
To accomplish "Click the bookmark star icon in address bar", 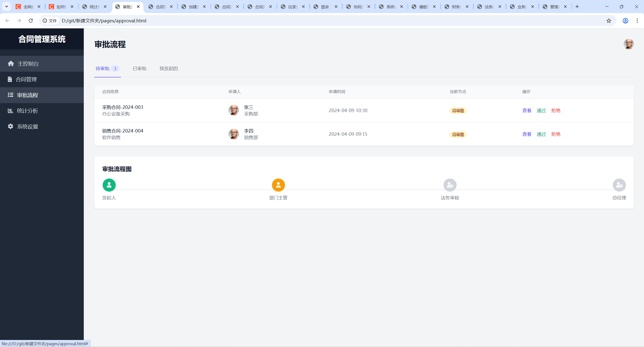I will coord(609,21).
